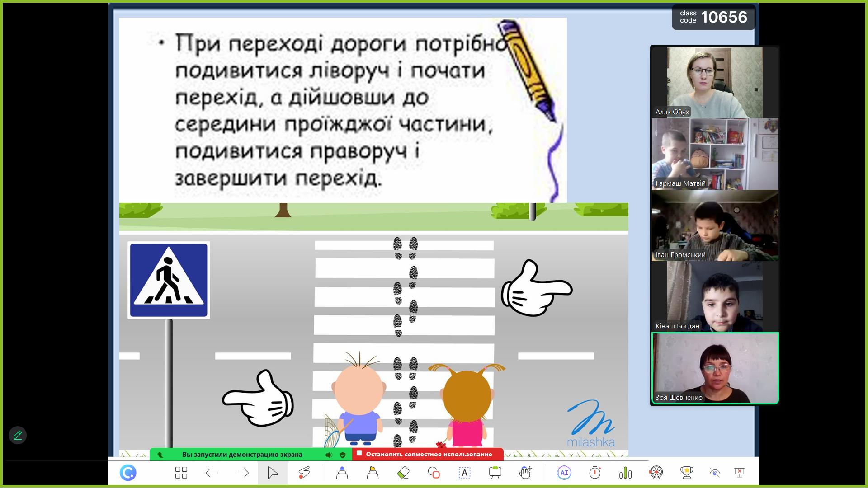This screenshot has width=868, height=488.
Task: Open quick poll bar chart
Action: (625, 473)
